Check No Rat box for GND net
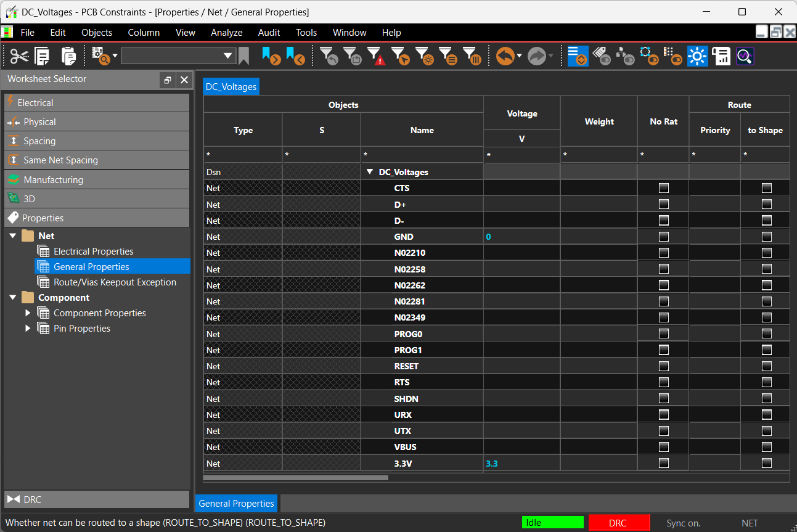 [663, 237]
